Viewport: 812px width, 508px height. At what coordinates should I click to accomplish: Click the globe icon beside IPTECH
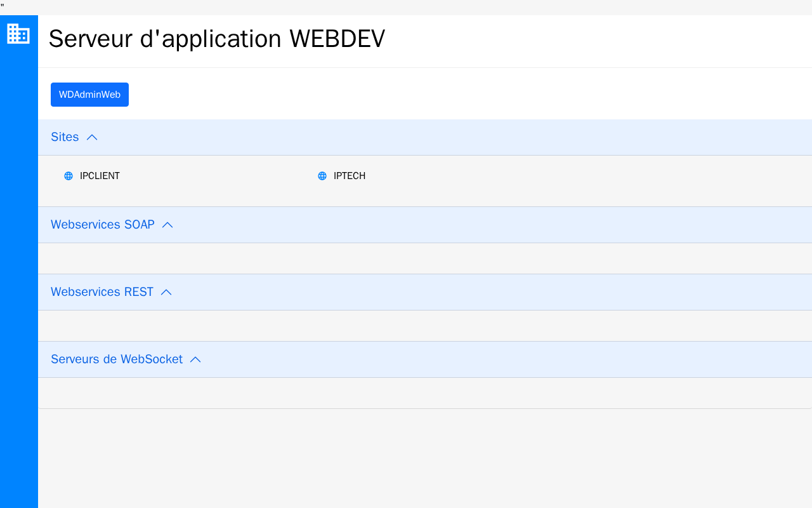coord(322,176)
